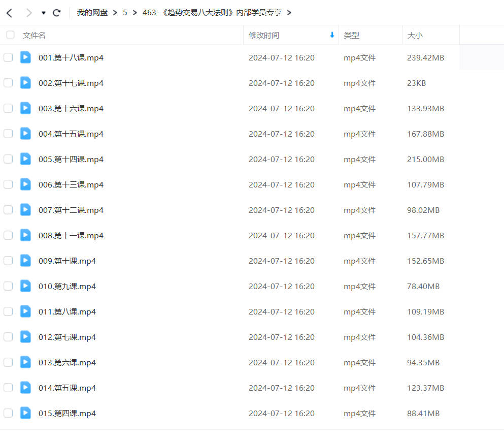Click video icon of 009.第十课.mp4
Screen dimensions: 504x440
pyautogui.click(x=25, y=261)
